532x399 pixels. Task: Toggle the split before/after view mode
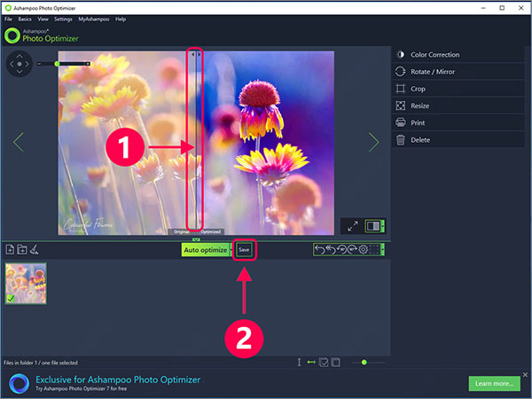[374, 226]
